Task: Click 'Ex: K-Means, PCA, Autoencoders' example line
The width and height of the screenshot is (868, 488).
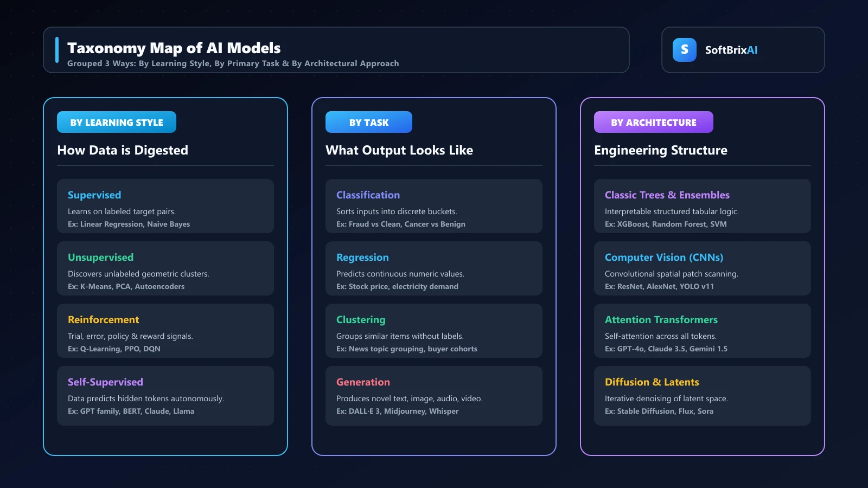Action: (126, 287)
